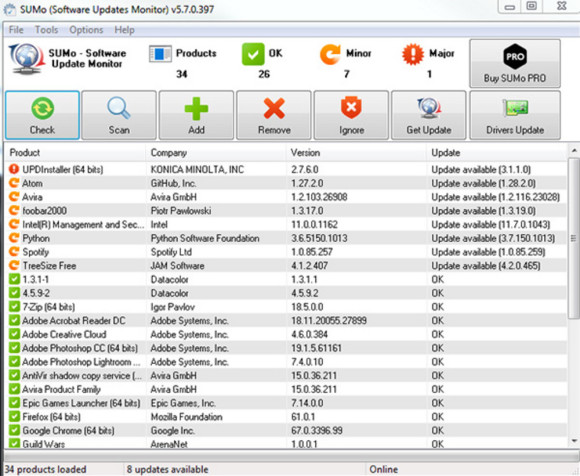Viewport: 580px width, 476px height.
Task: Click 'Update available (1.2.116.23028)' for Avira
Action: pos(496,197)
